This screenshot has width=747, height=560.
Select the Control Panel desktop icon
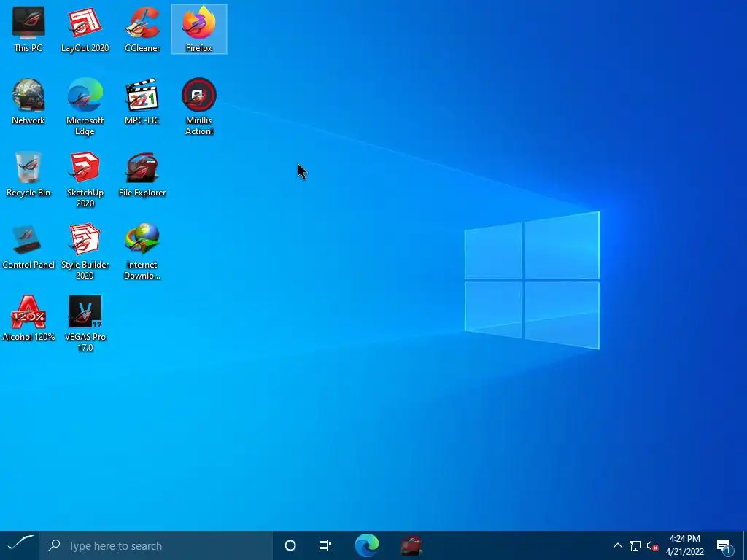28,246
